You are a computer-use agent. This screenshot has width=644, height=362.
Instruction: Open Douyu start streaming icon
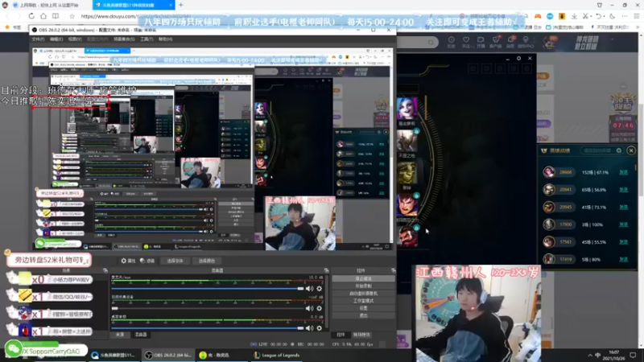point(481,42)
